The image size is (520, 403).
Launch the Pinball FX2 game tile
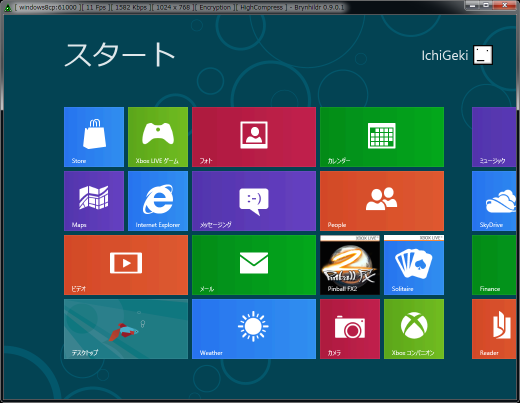click(350, 265)
